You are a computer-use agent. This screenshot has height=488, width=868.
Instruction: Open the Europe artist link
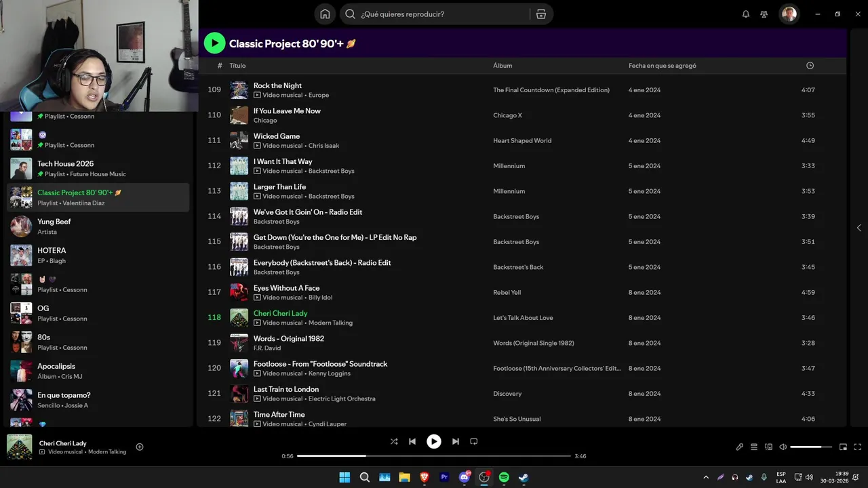(x=319, y=95)
